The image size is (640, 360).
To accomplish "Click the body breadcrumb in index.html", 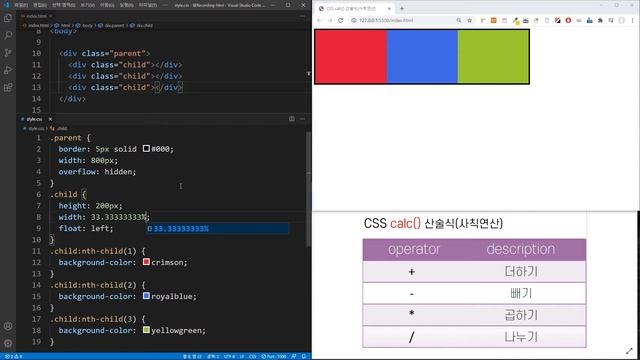I will (x=84, y=25).
